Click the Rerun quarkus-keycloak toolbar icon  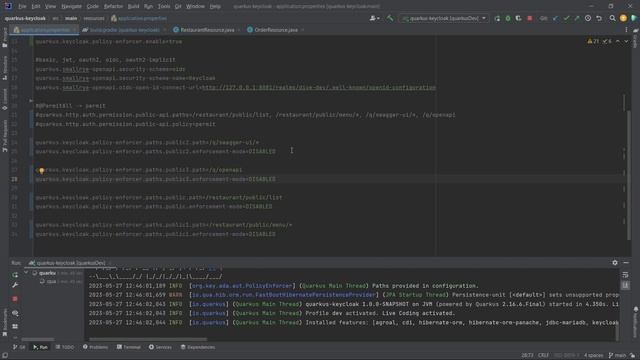497,18
